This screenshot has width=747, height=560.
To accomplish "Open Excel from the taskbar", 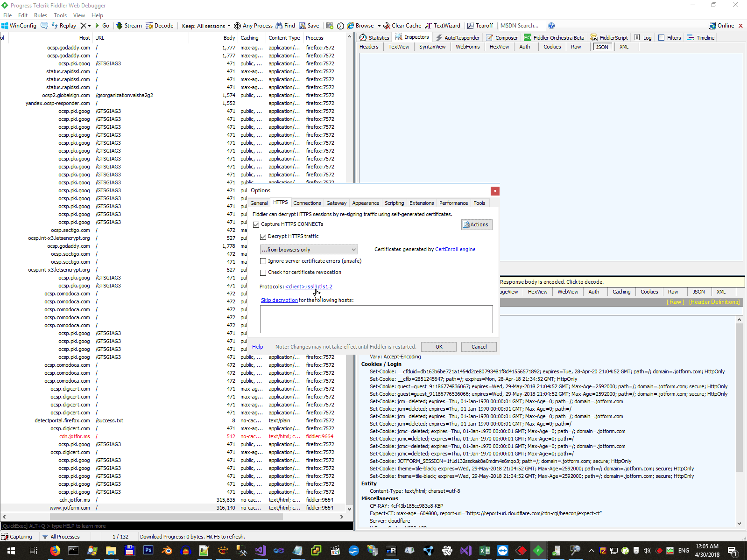I will (x=484, y=551).
